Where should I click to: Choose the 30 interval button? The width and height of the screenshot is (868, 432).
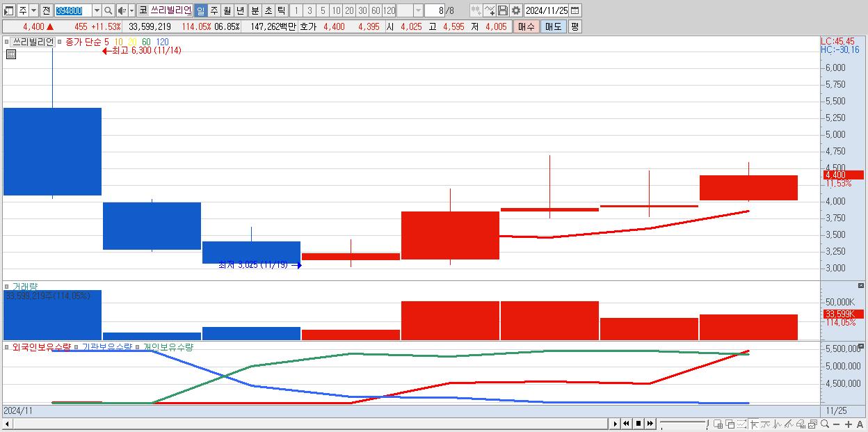(362, 10)
